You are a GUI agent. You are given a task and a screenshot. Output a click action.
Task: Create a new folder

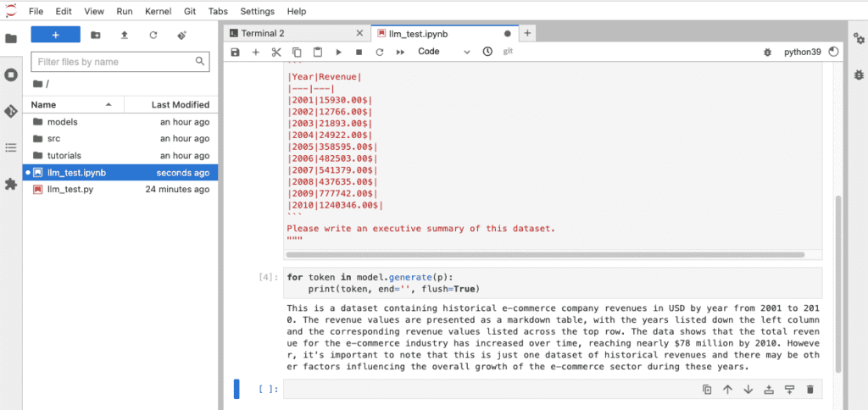(x=96, y=35)
